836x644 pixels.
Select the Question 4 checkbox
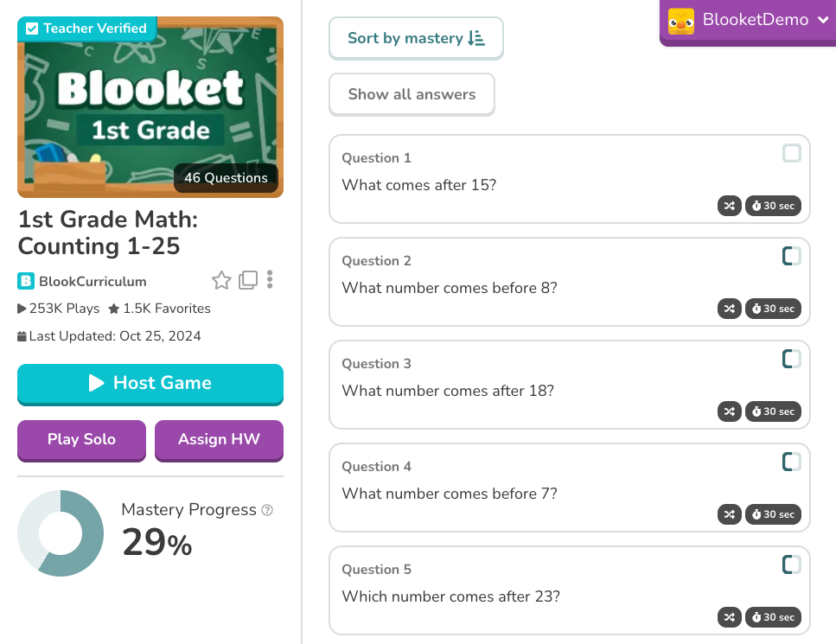[x=792, y=462]
